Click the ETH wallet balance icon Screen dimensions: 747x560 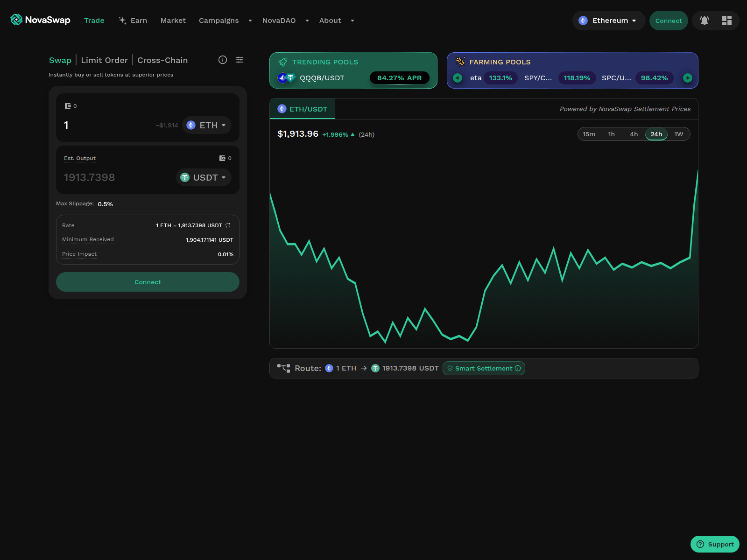(68, 106)
